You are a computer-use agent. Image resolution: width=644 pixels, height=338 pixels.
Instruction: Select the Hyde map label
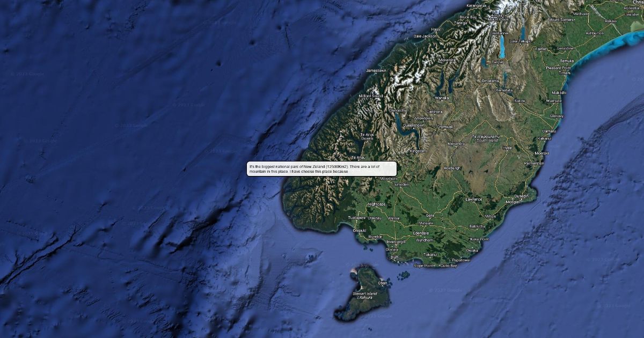pos(507,148)
